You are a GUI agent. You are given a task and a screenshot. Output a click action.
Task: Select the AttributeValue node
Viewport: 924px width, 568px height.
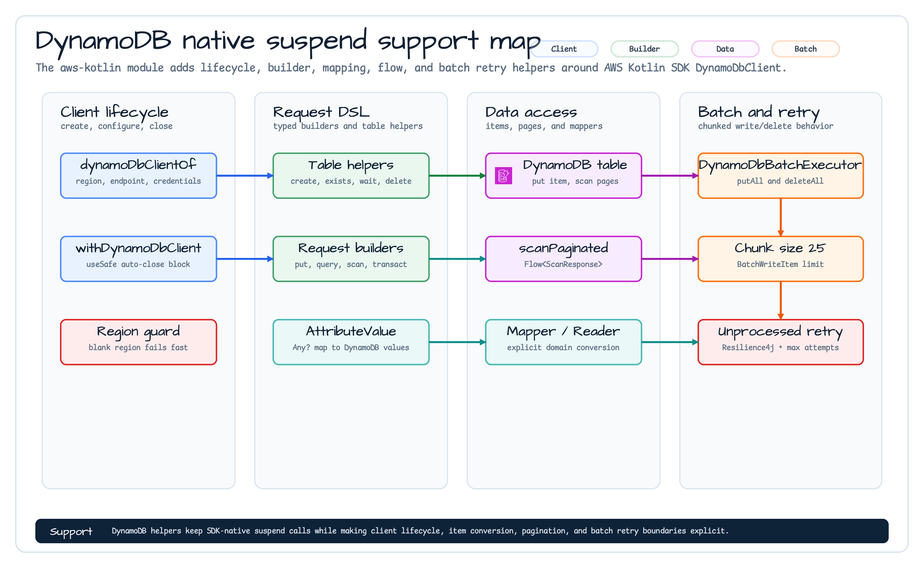coord(351,342)
